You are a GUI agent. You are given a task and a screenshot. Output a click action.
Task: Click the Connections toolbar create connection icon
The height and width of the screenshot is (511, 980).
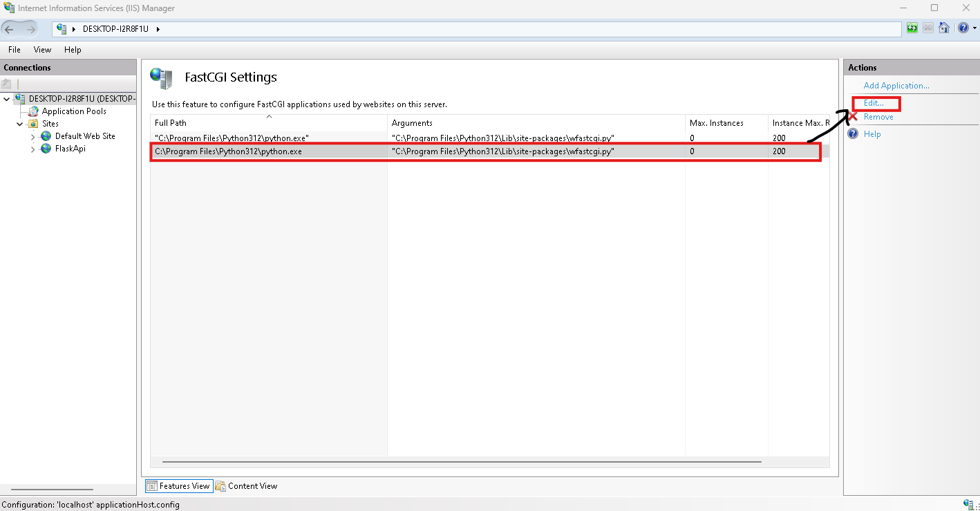click(7, 84)
